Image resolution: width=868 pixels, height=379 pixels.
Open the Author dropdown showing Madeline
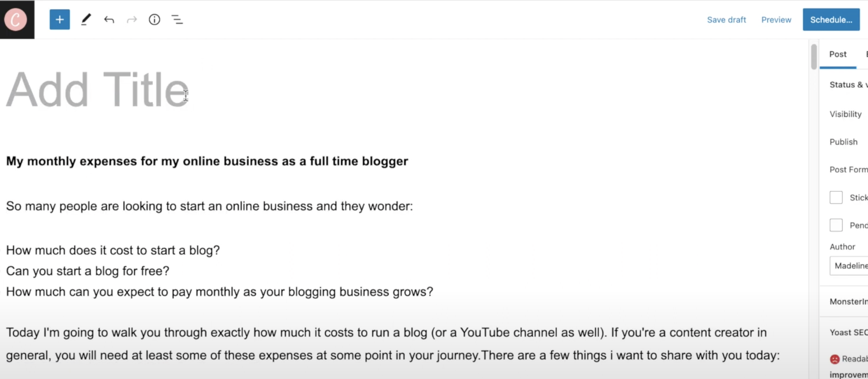point(849,266)
